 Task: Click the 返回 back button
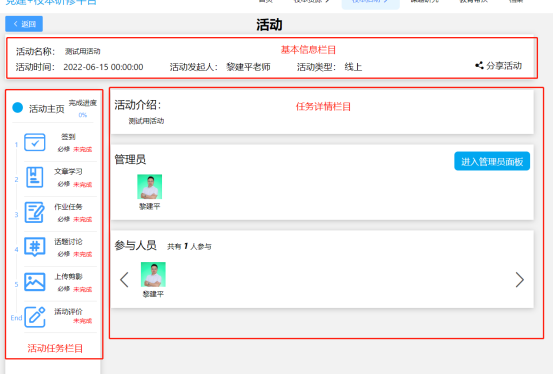point(24,24)
